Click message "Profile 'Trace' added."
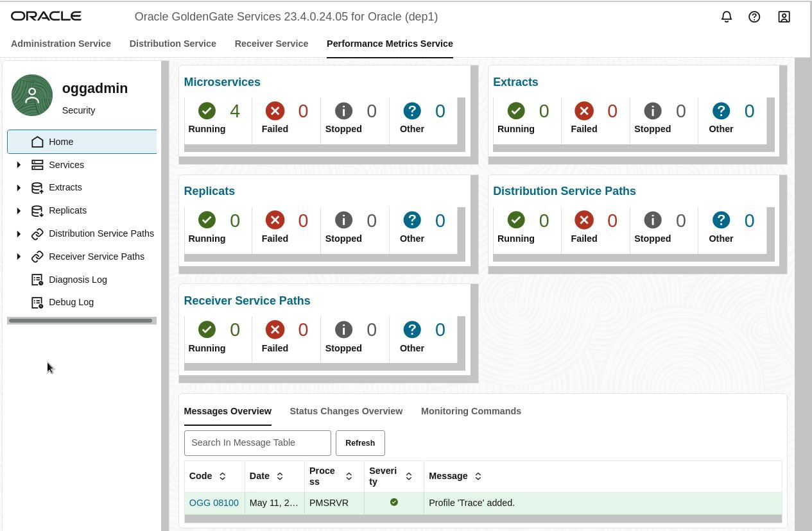The height and width of the screenshot is (531, 812). (x=472, y=503)
